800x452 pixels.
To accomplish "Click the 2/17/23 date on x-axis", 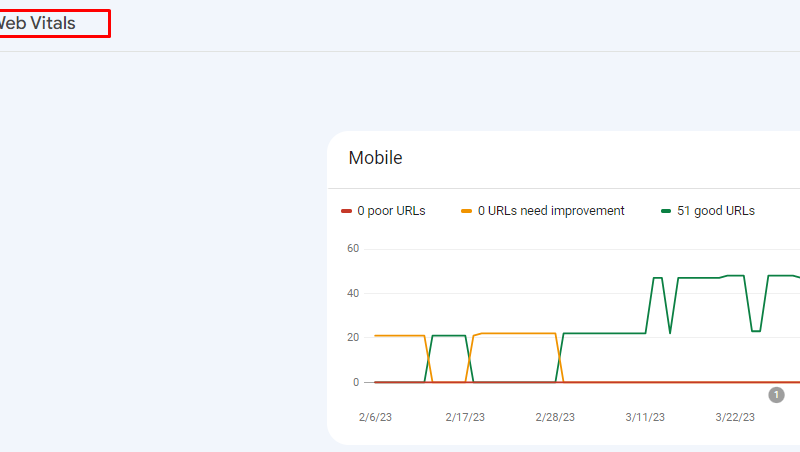I will pos(465,416).
